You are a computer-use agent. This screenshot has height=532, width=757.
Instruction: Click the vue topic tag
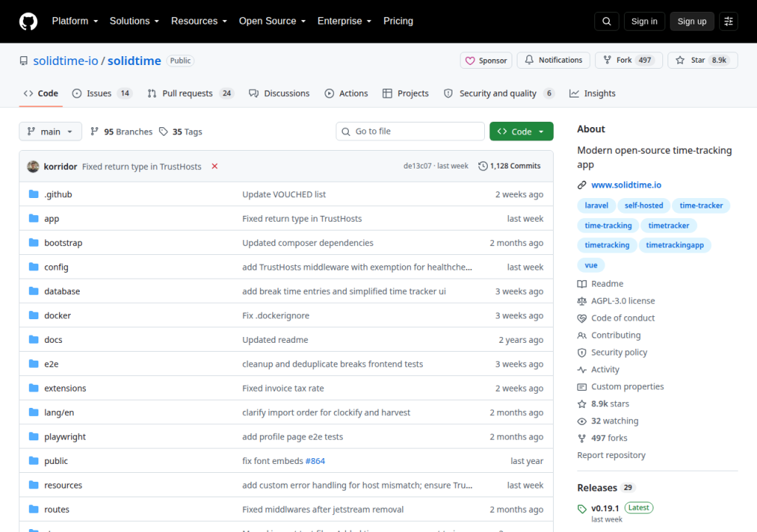[x=591, y=265]
